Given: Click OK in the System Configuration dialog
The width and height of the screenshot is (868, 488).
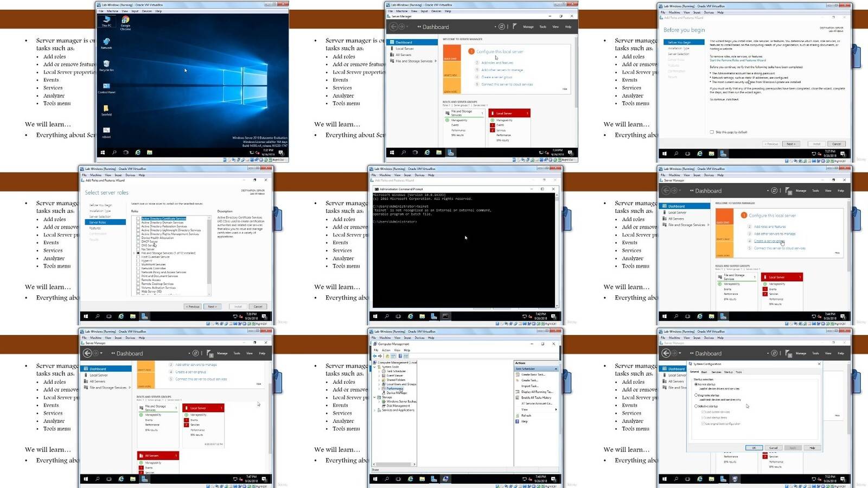Looking at the screenshot, I should 754,448.
